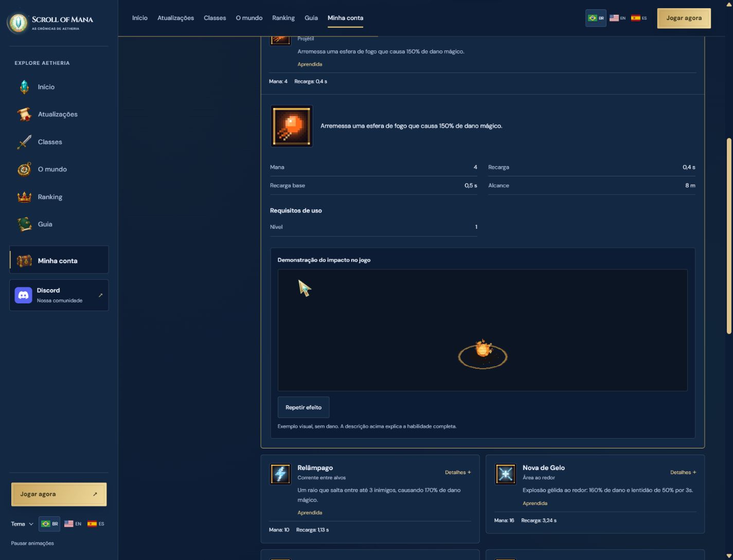733x560 pixels.
Task: Click the Relâmpago lightning skill icon
Action: [x=280, y=474]
